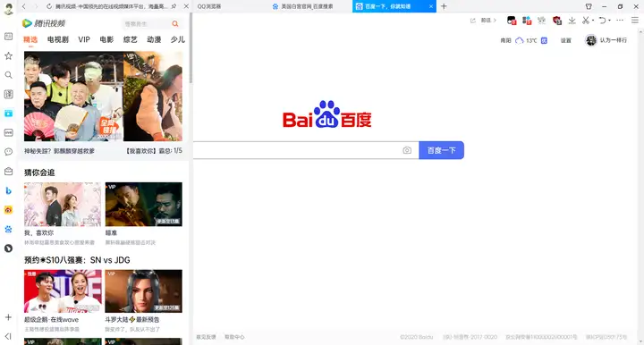644x345 pixels.
Task: Open the 超级企鹅·在线wave thumbnail
Action: pyautogui.click(x=63, y=291)
